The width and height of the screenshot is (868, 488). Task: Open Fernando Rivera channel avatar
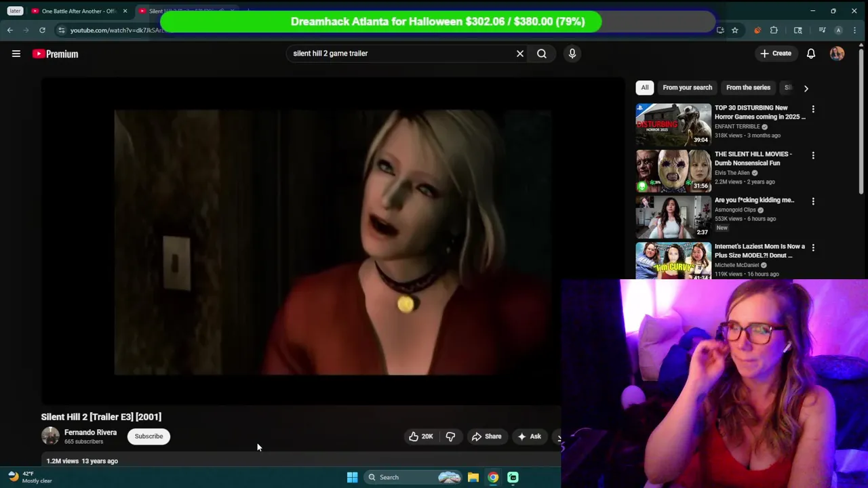point(50,436)
